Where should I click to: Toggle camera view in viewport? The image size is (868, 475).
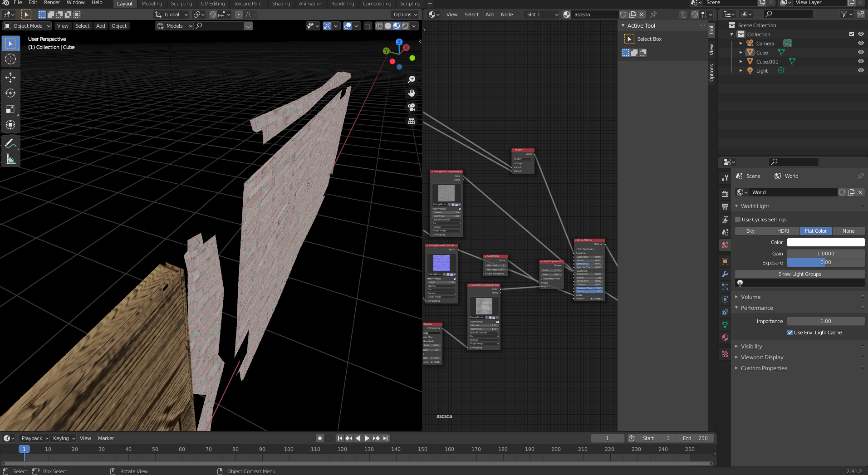(x=412, y=107)
